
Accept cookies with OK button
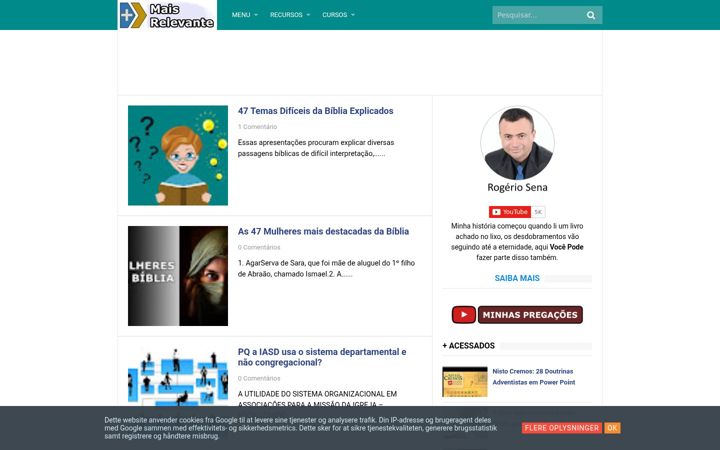point(612,428)
